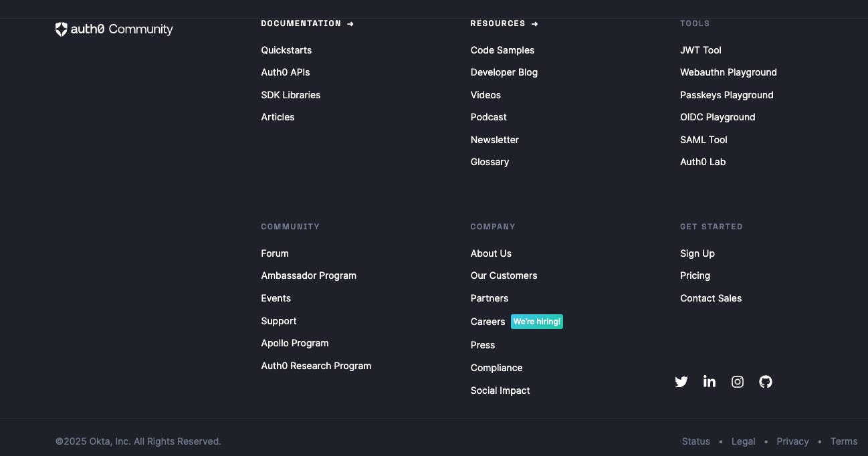Open the Events link
This screenshot has height=456, width=868.
276,298
